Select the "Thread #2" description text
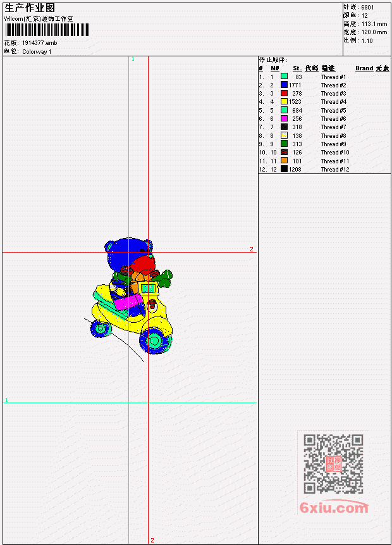Screen dimensions: 392x545 (333, 85)
